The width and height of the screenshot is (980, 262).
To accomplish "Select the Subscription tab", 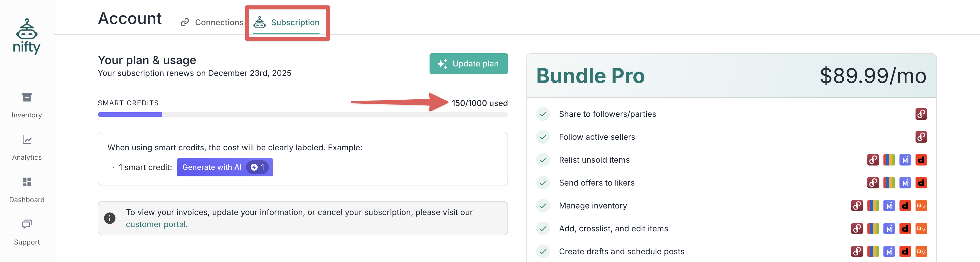I will point(287,22).
